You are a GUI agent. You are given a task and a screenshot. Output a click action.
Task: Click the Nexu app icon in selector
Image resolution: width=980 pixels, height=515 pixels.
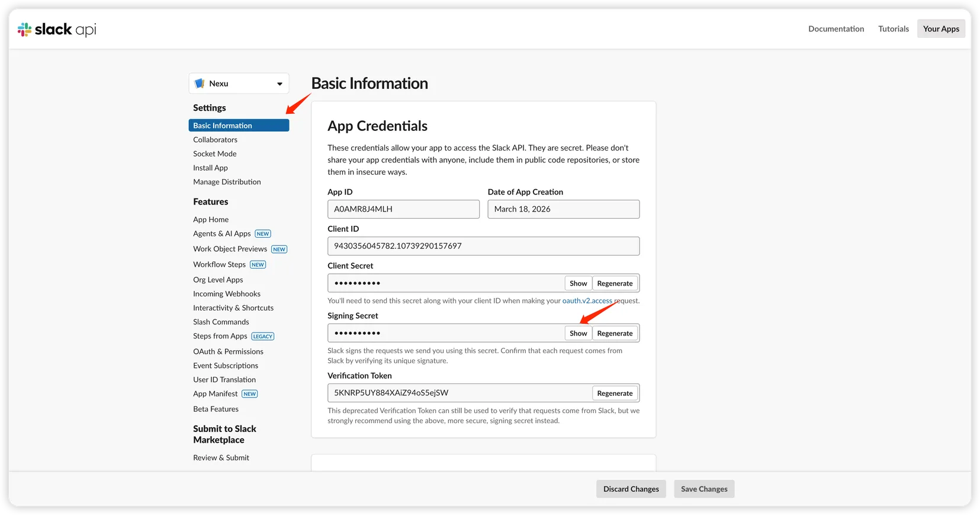(200, 84)
